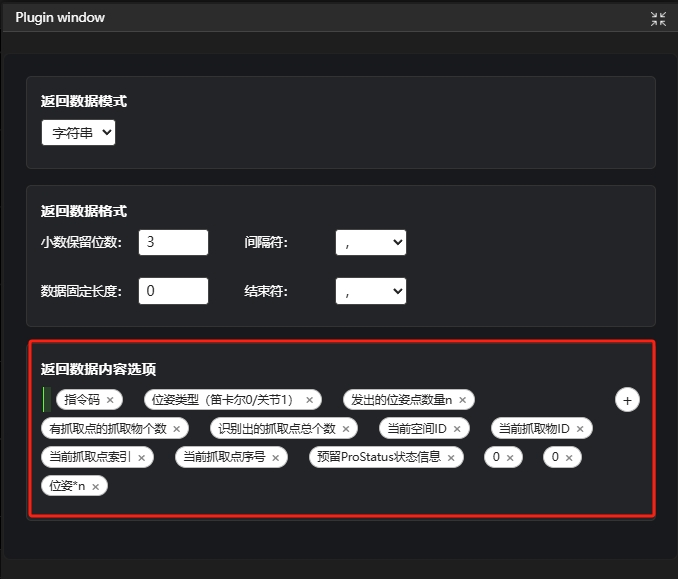
Task: Remove the 指令码 tag via its x
Action: 110,400
